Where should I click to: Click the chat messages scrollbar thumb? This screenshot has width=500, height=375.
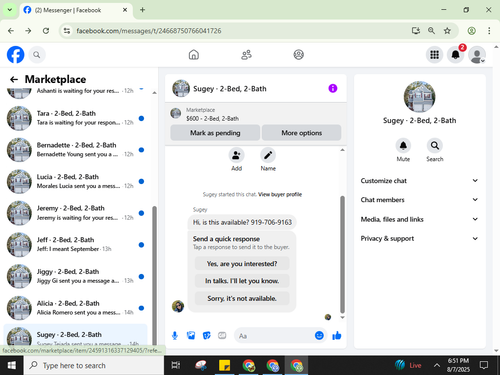[342, 254]
